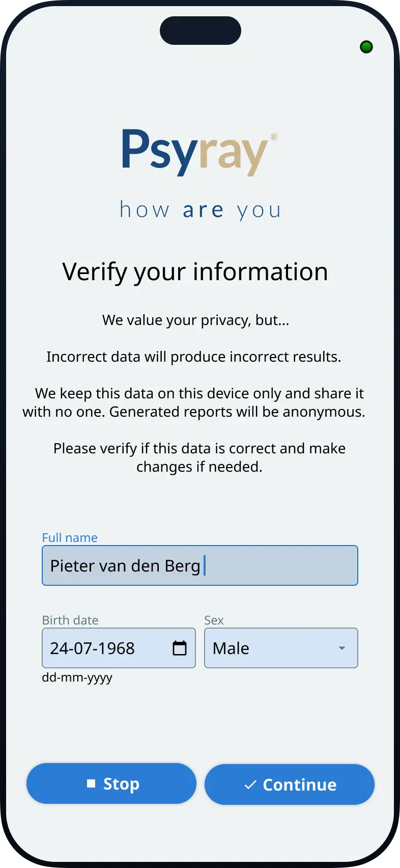Open the birth date calendar picker icon

[180, 648]
